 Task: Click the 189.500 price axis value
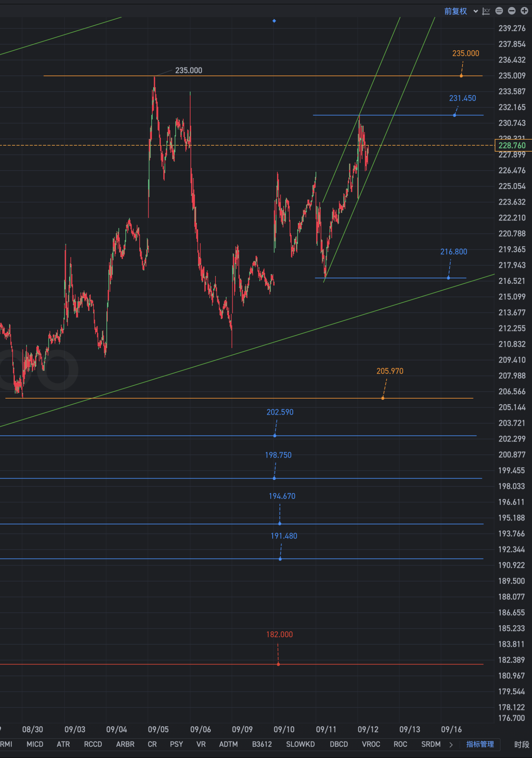(x=511, y=581)
